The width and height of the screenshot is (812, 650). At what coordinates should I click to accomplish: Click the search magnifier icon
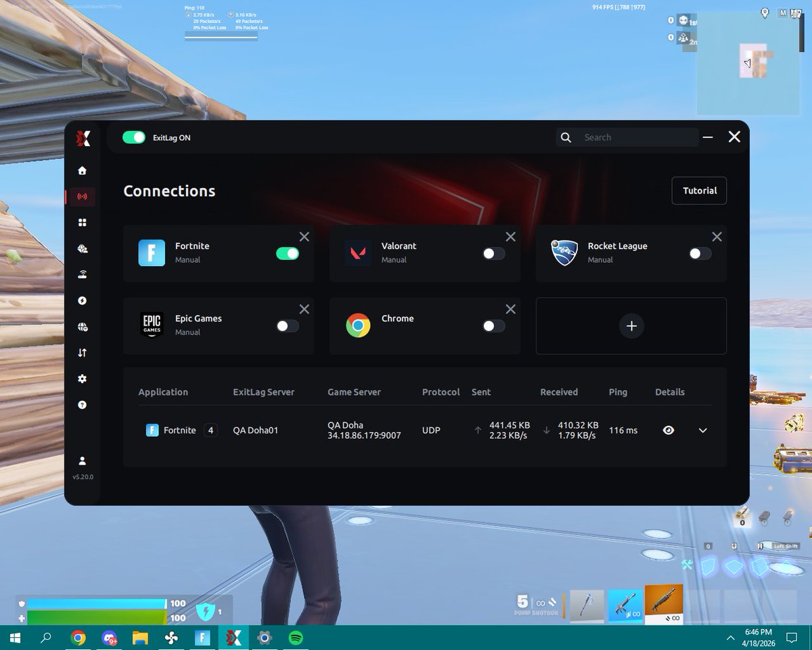click(566, 137)
